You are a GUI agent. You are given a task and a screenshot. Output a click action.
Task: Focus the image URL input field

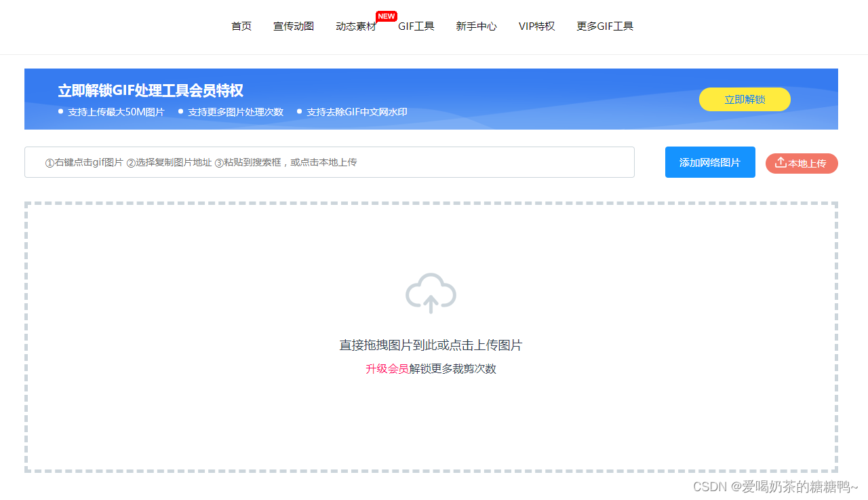click(330, 162)
